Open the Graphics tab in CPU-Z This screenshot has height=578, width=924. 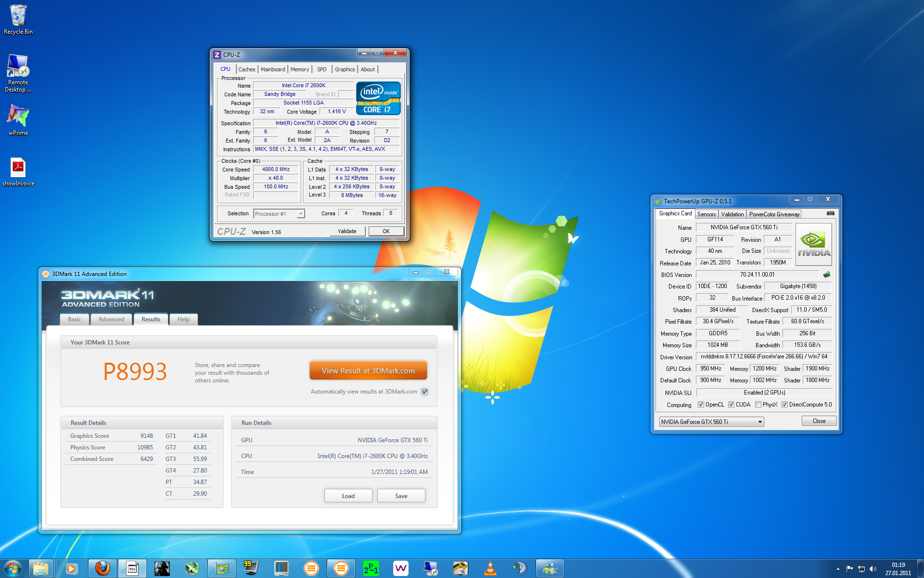click(345, 69)
